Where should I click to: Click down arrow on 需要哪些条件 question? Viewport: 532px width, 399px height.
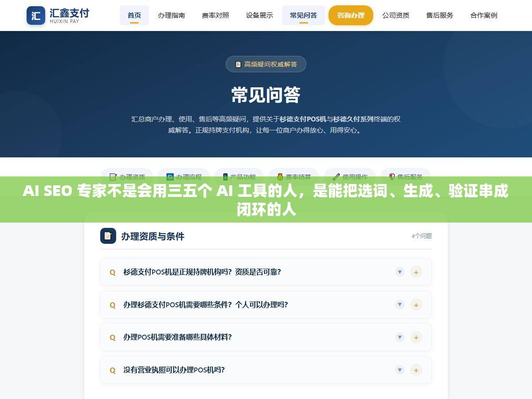[x=400, y=305]
